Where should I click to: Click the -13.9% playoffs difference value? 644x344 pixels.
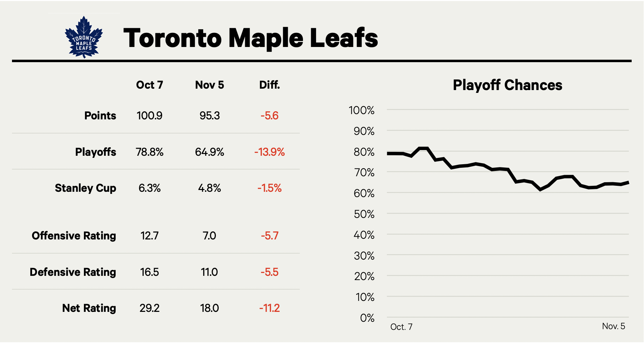(269, 152)
